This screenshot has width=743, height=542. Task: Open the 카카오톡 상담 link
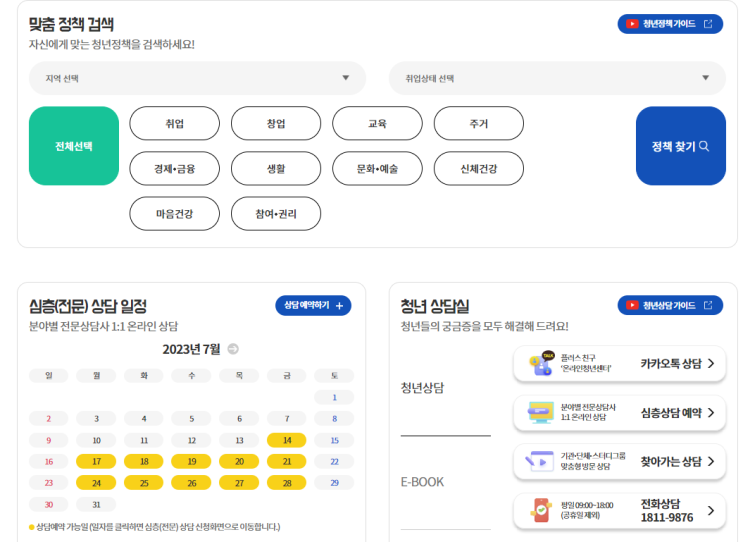point(678,363)
